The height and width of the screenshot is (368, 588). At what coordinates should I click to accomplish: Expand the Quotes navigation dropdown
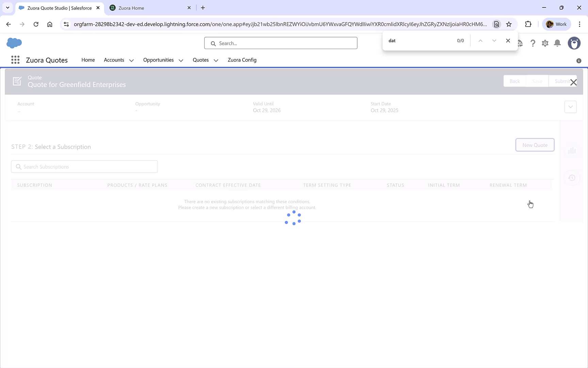point(216,60)
